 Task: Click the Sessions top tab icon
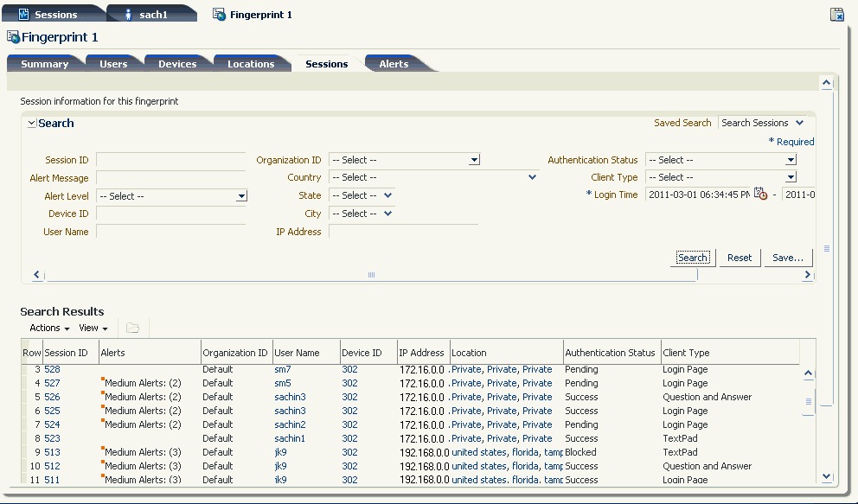point(23,14)
